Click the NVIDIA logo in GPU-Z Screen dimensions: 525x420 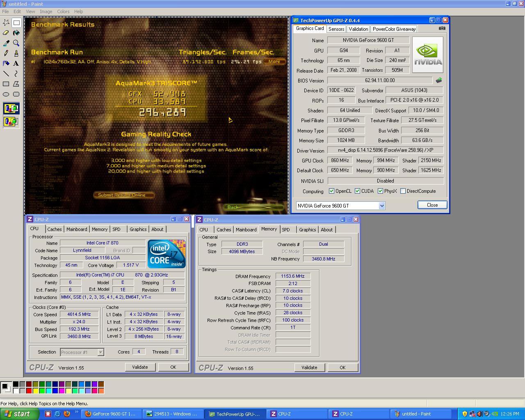[428, 55]
